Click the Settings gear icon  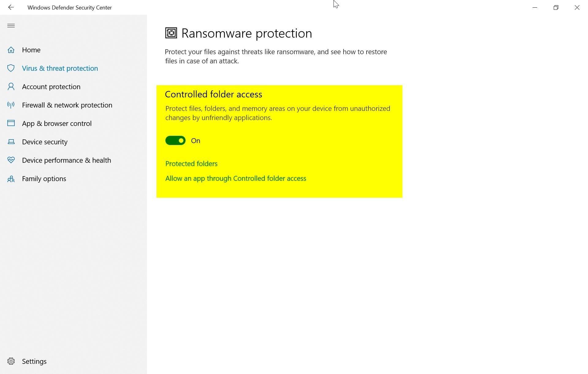(11, 361)
